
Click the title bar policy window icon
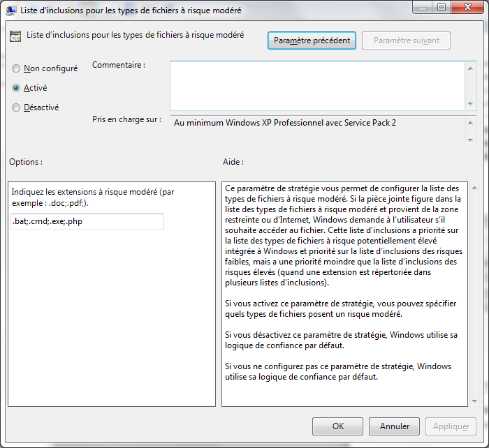pos(12,9)
